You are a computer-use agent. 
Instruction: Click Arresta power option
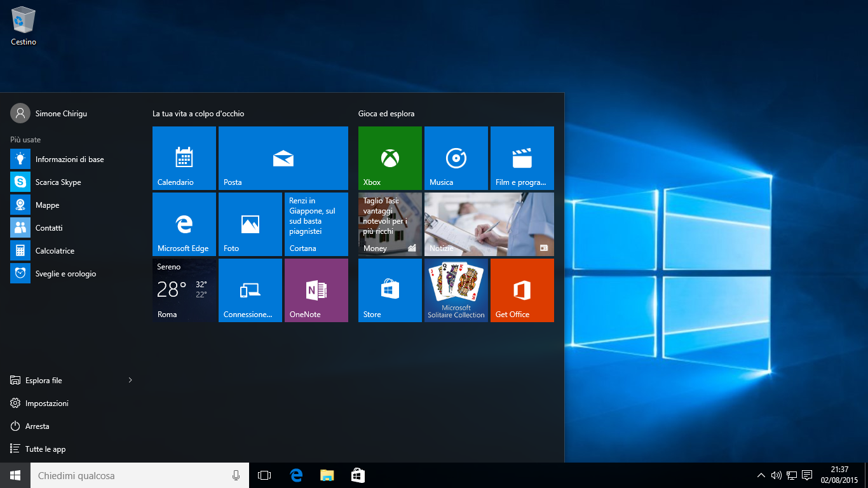[x=37, y=426]
